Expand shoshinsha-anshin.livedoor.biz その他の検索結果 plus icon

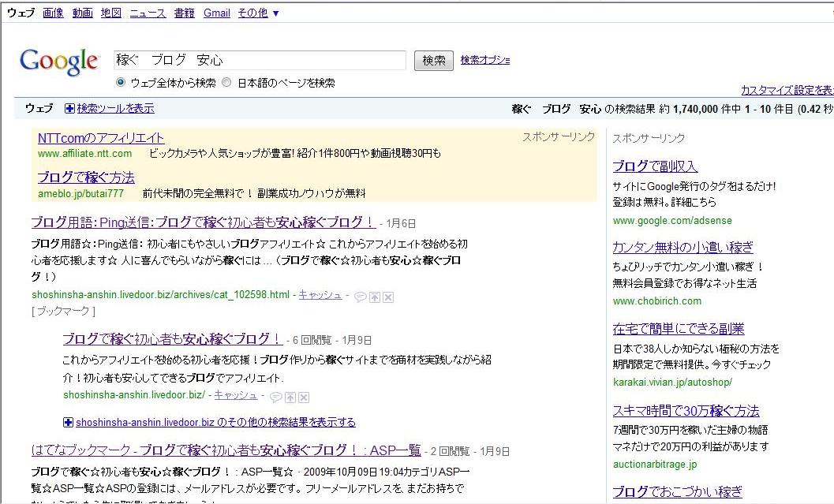[68, 422]
